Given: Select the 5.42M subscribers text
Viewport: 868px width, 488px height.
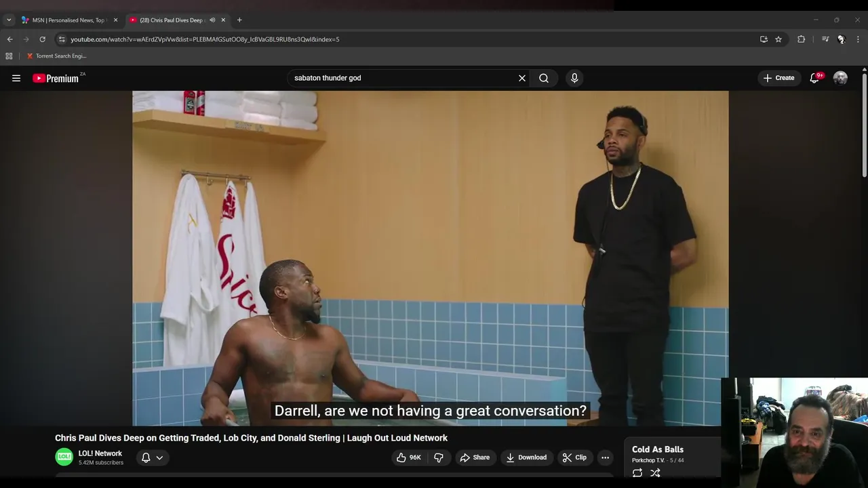Looking at the screenshot, I should (101, 463).
